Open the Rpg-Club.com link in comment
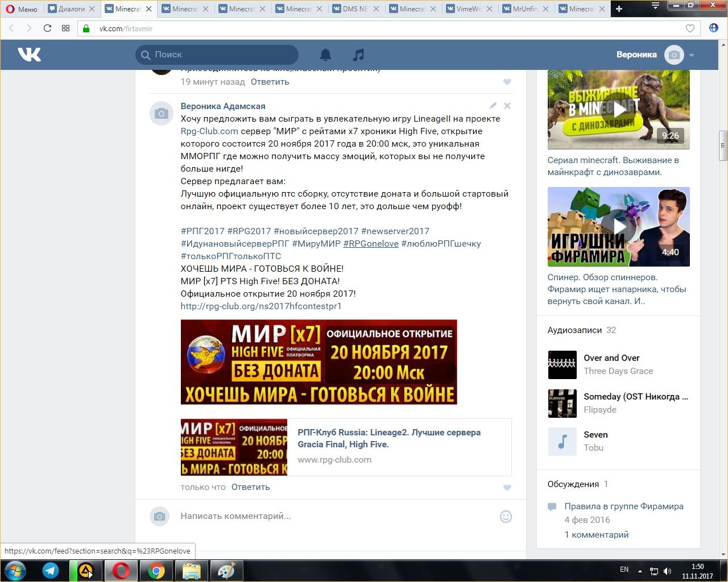The width and height of the screenshot is (728, 582). point(209,131)
